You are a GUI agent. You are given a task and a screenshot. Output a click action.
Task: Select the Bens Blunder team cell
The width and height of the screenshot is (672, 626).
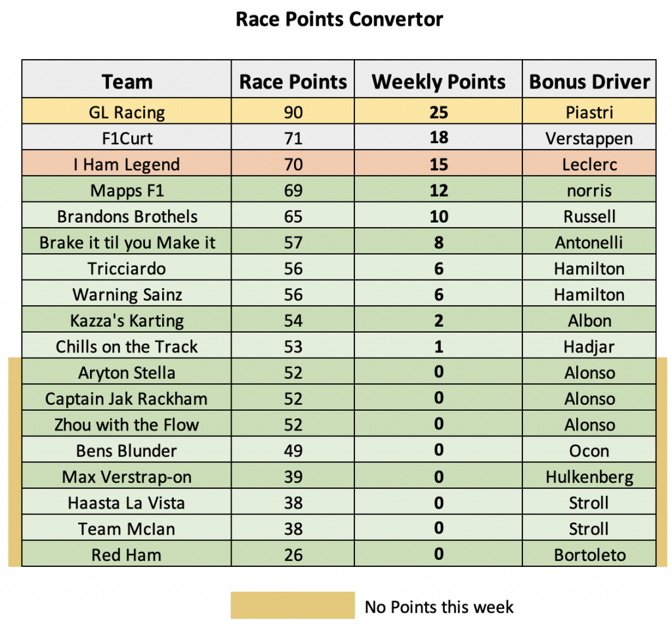point(127,450)
